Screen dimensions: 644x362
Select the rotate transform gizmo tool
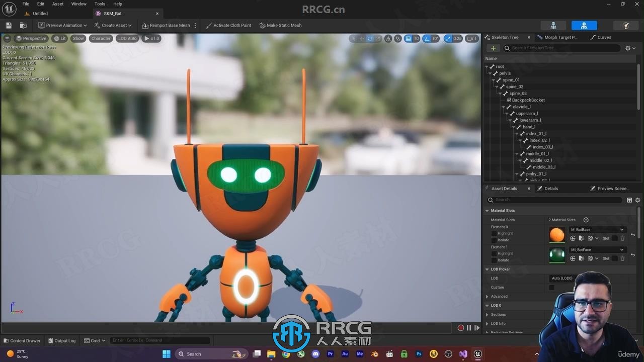(370, 38)
